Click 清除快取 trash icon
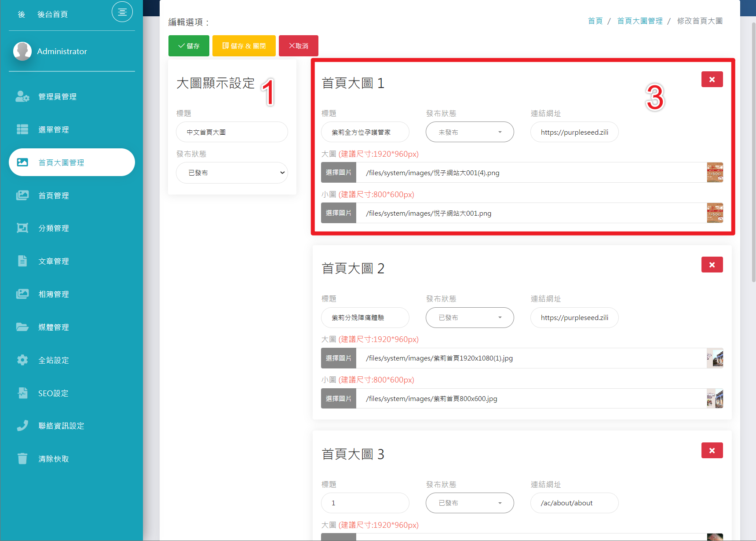The width and height of the screenshot is (756, 541). click(22, 459)
